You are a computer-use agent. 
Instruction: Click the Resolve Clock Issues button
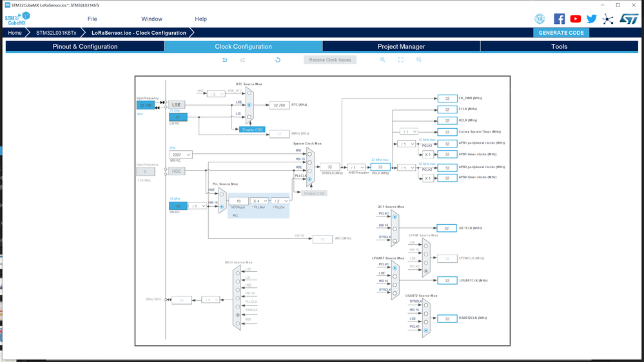click(330, 60)
